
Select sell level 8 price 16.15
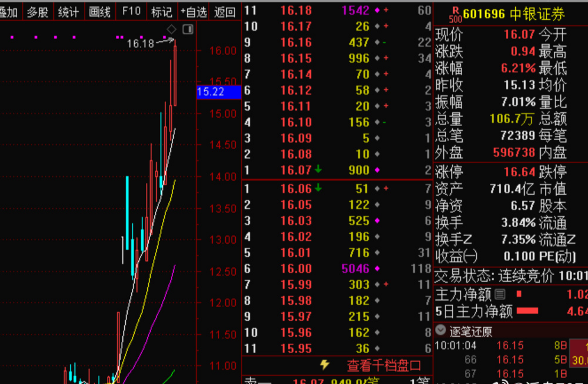296,58
